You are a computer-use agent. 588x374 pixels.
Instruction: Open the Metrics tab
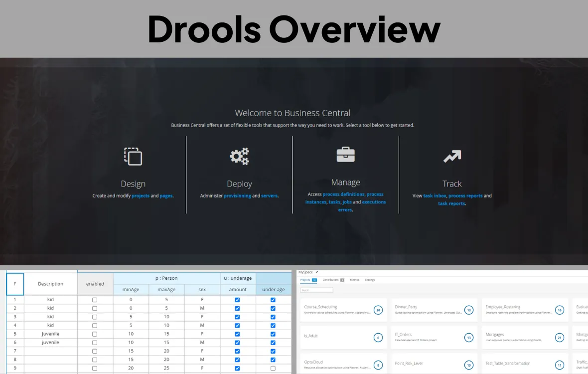354,280
